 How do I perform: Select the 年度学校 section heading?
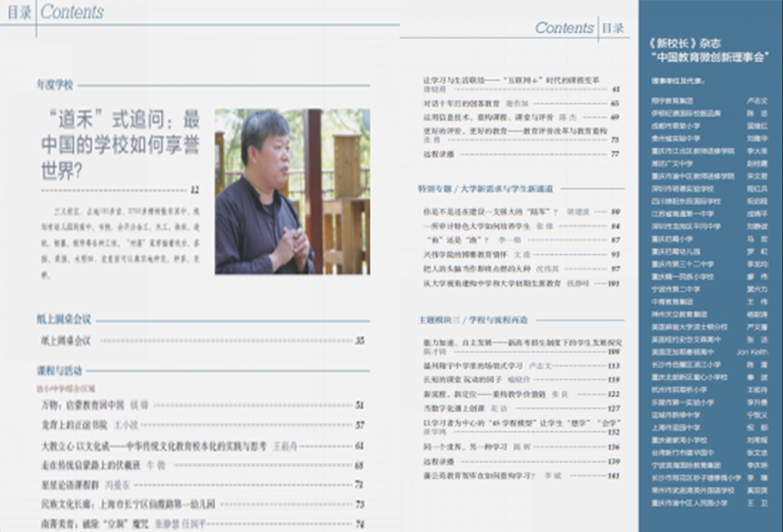(54, 83)
